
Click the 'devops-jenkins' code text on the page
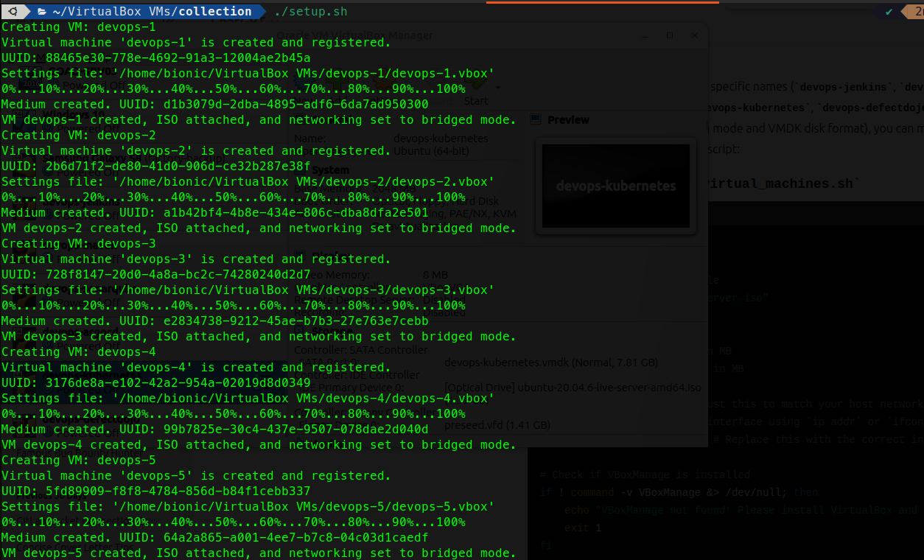point(844,87)
